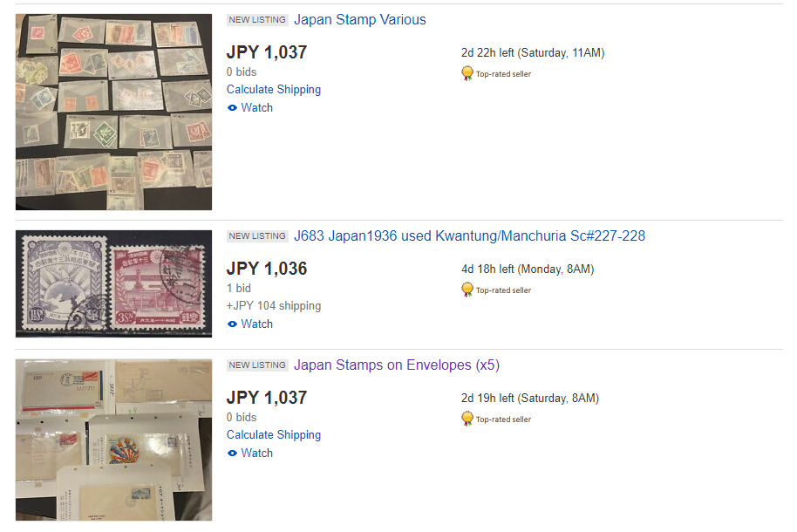The height and width of the screenshot is (532, 797).
Task: Click eye icon for the J683 listing
Action: (232, 324)
